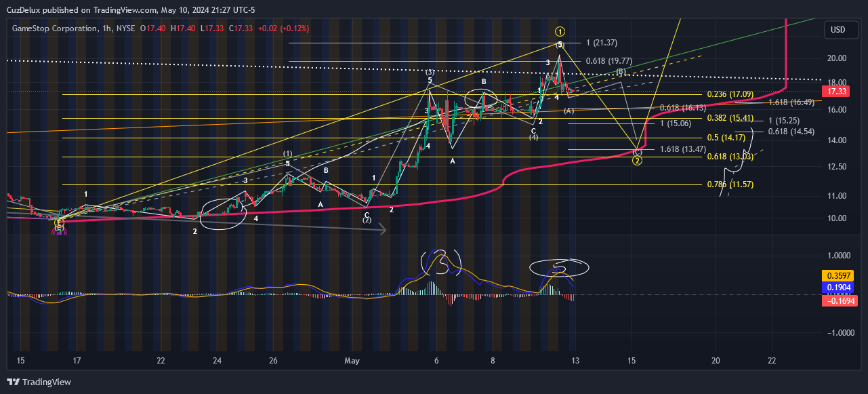Click the 0.618 (13.03) retracement label
This screenshot has width=868, height=394.
[730, 157]
